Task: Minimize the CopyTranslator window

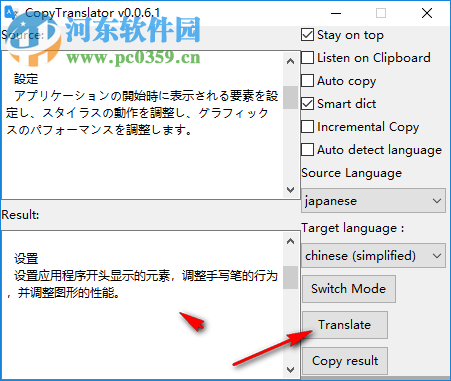Action: pos(336,13)
